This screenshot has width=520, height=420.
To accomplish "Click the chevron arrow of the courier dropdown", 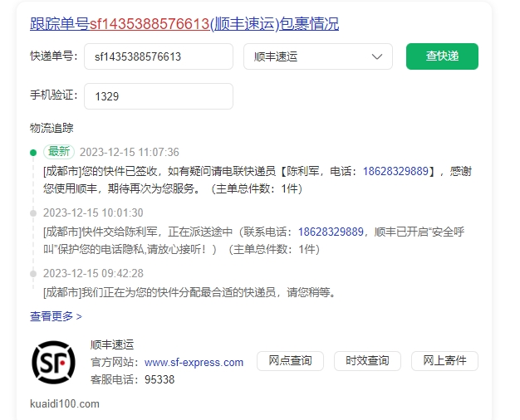I will pyautogui.click(x=377, y=56).
